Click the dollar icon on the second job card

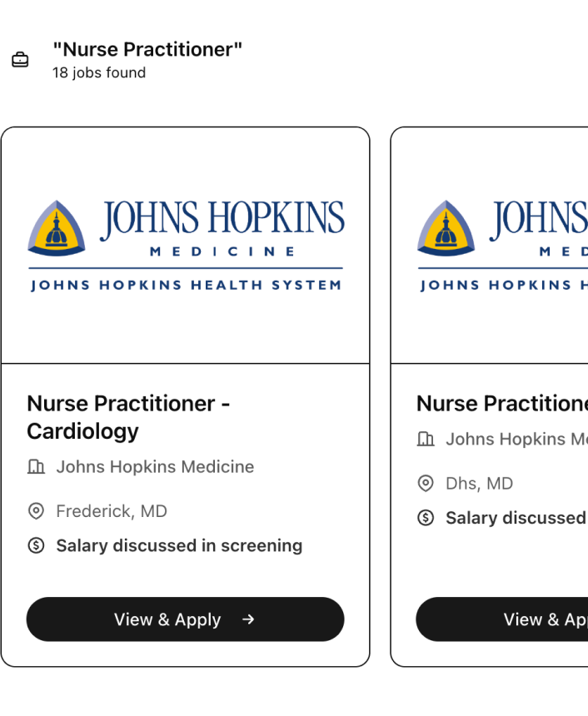(x=426, y=518)
